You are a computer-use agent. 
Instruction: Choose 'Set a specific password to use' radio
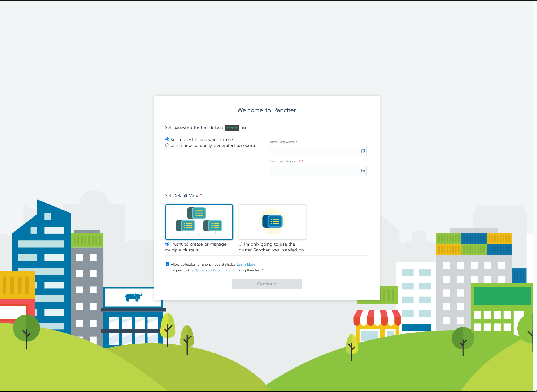coord(167,139)
